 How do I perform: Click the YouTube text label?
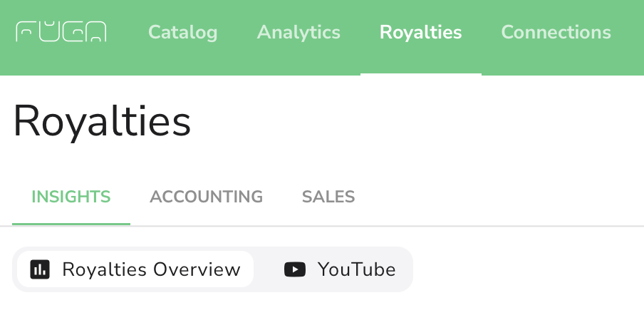point(356,269)
